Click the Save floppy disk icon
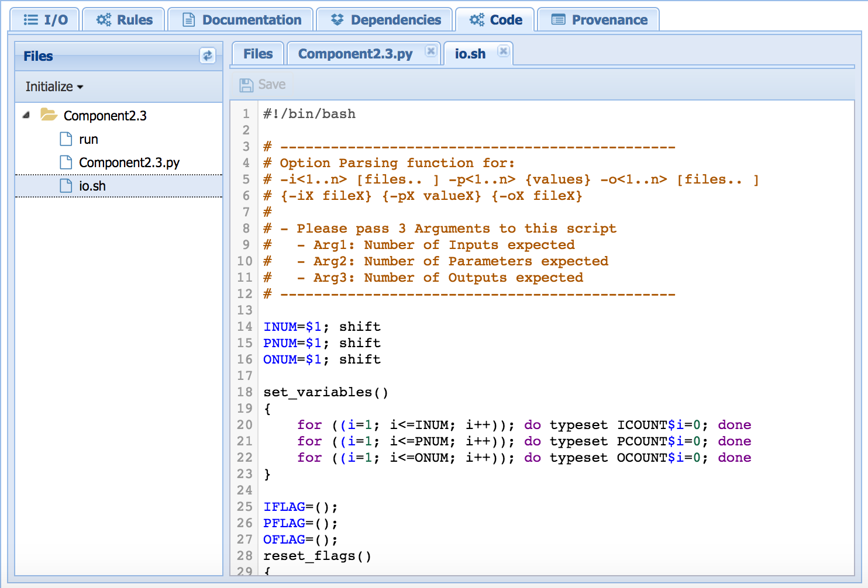 246,85
